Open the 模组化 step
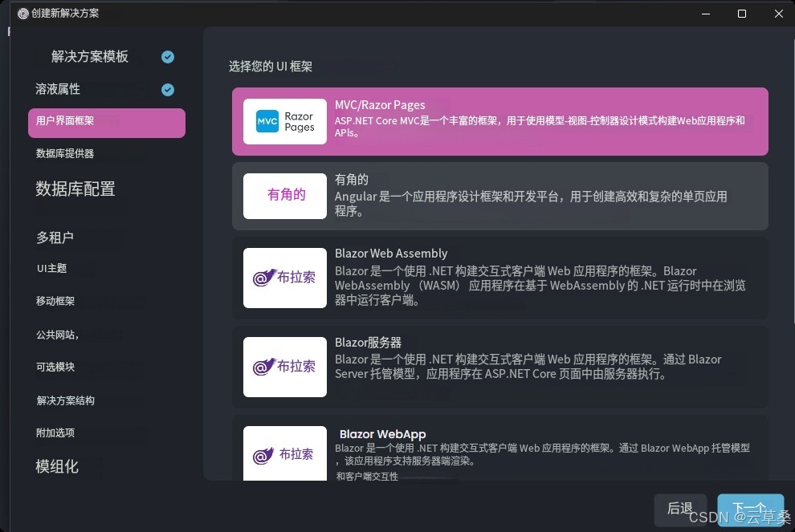Screen dimensions: 795x532 [x=57, y=466]
